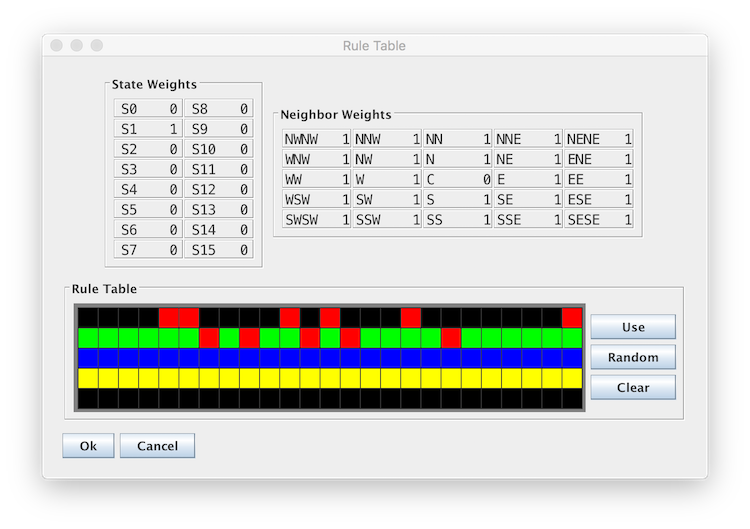Toggle first black cell in top rule row
750x529 pixels.
click(88, 318)
